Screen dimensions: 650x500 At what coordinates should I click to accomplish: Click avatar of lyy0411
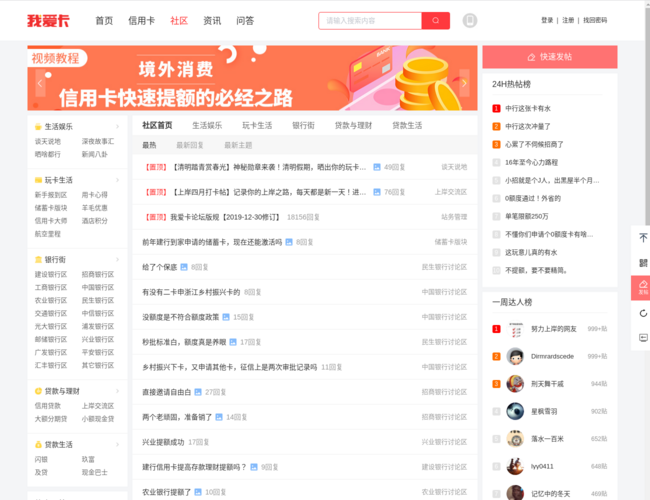coord(515,466)
